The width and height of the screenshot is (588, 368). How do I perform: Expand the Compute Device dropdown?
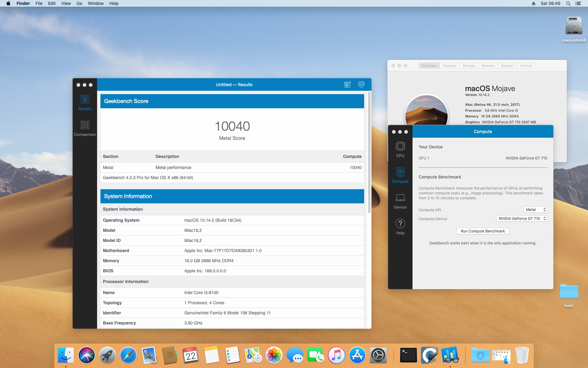click(x=521, y=219)
